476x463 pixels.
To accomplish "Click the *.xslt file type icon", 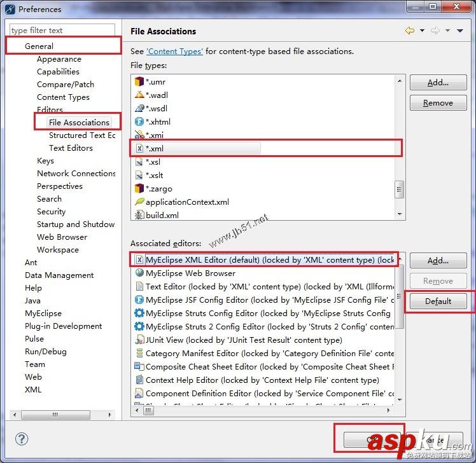I will [x=139, y=176].
